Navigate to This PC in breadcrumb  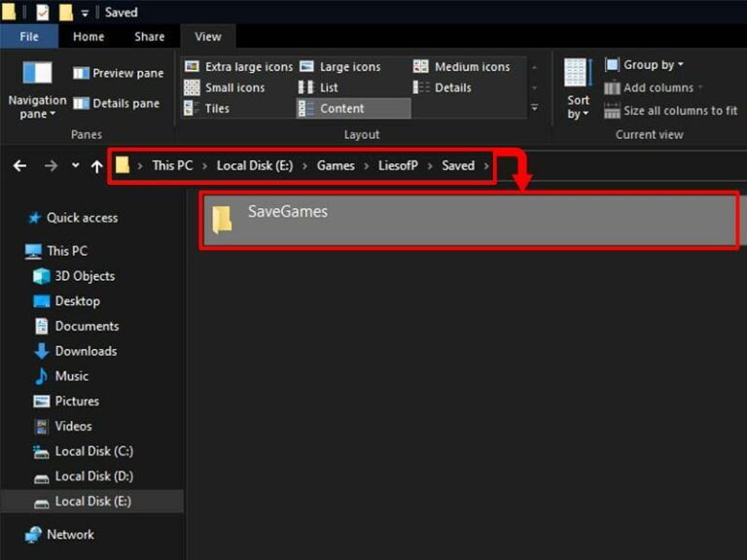point(172,165)
